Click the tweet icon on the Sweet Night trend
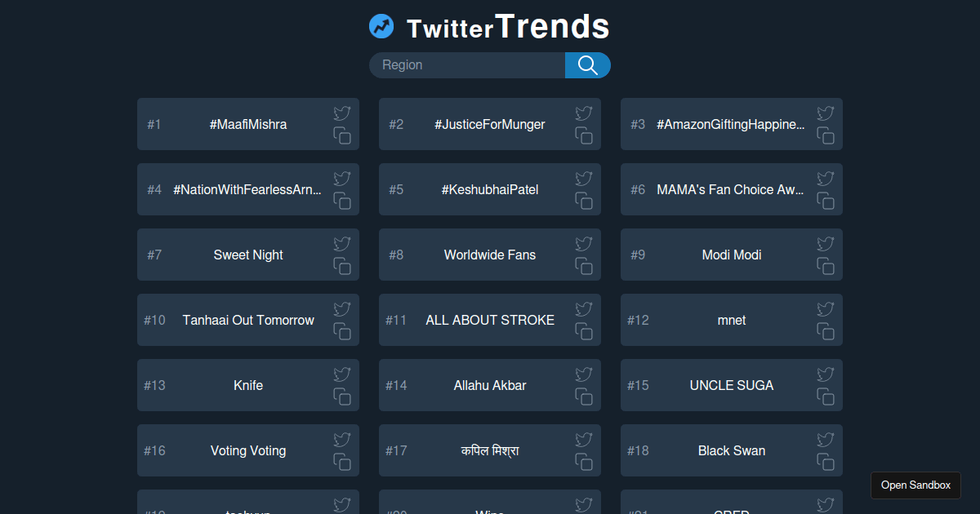This screenshot has height=514, width=980. pos(341,244)
